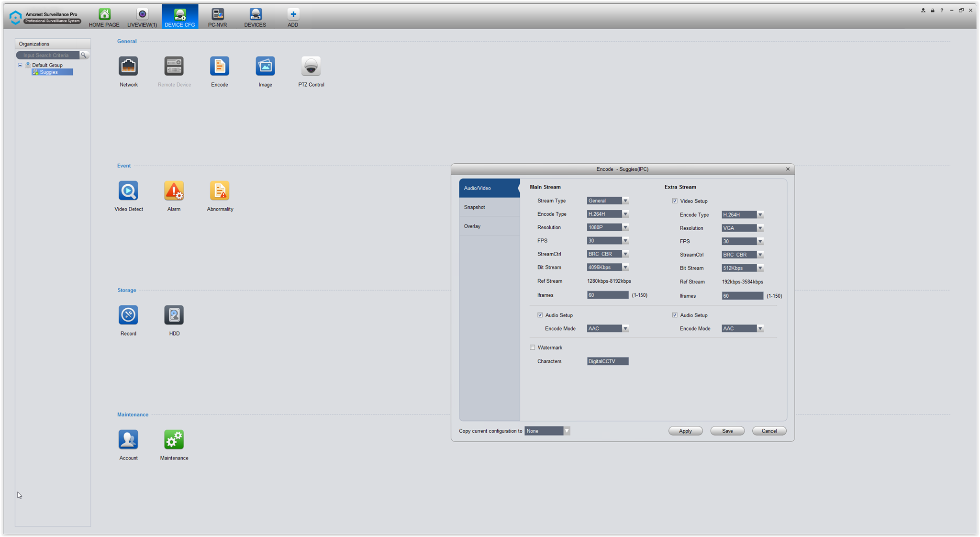Open the PTZ Control icon
980x537 pixels.
click(x=311, y=66)
